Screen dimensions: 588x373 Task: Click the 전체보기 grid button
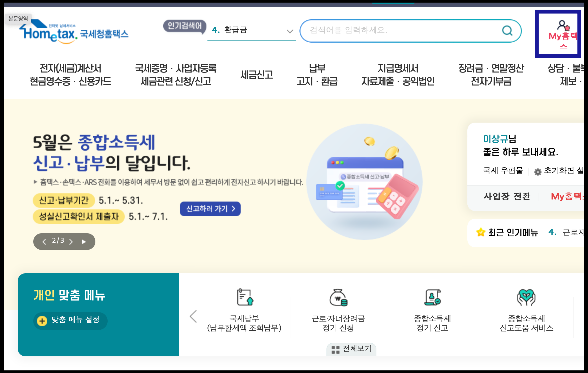point(351,349)
